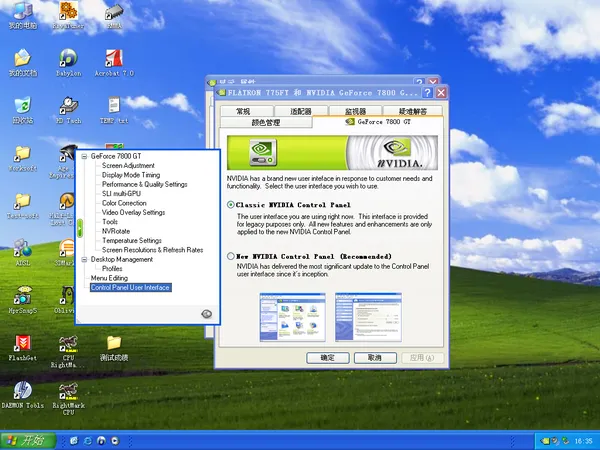This screenshot has height=450, width=600.
Task: Switch to the 适配器 tab
Action: click(x=301, y=111)
